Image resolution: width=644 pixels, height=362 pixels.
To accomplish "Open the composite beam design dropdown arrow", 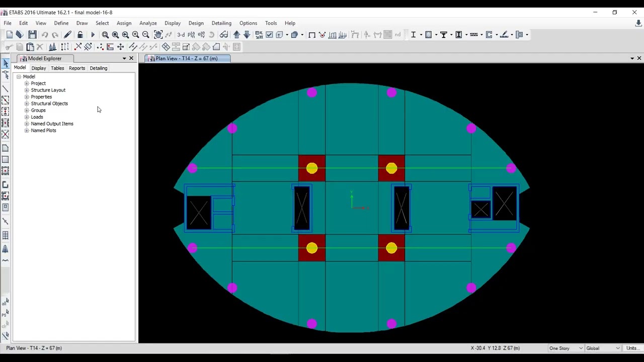I will click(451, 35).
